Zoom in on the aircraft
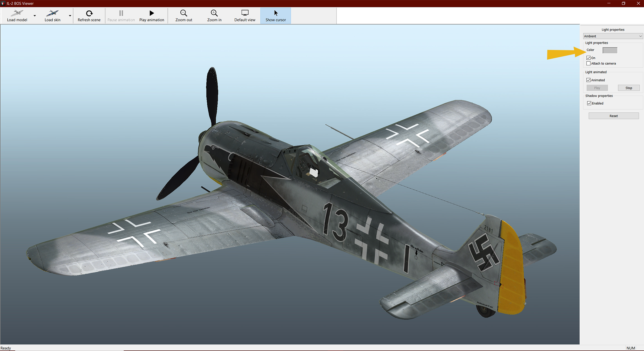The image size is (644, 351). 214,16
